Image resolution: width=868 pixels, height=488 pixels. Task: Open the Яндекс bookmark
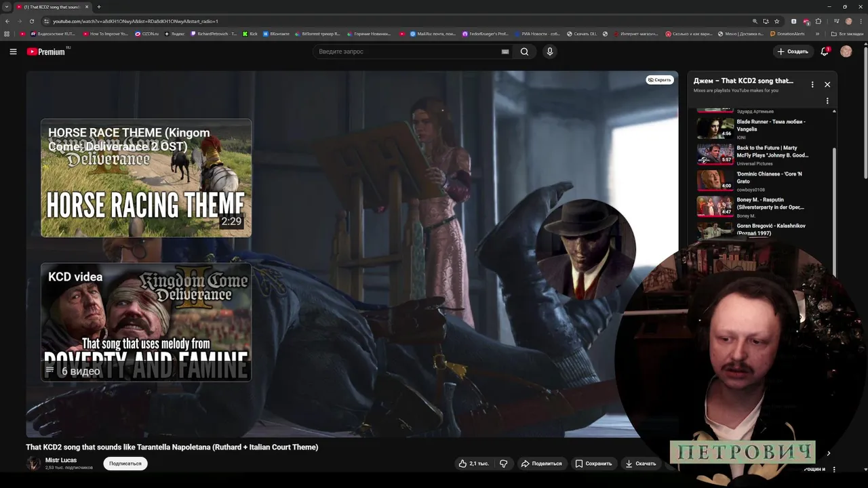[x=175, y=34]
